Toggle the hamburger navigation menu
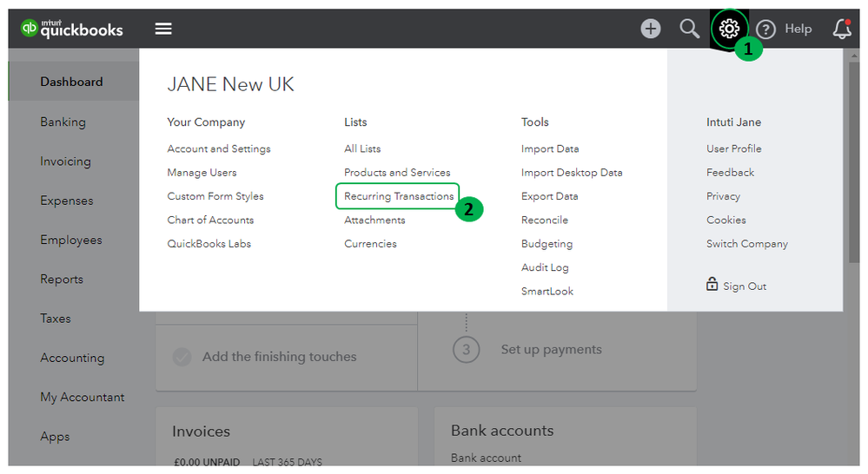 163,29
